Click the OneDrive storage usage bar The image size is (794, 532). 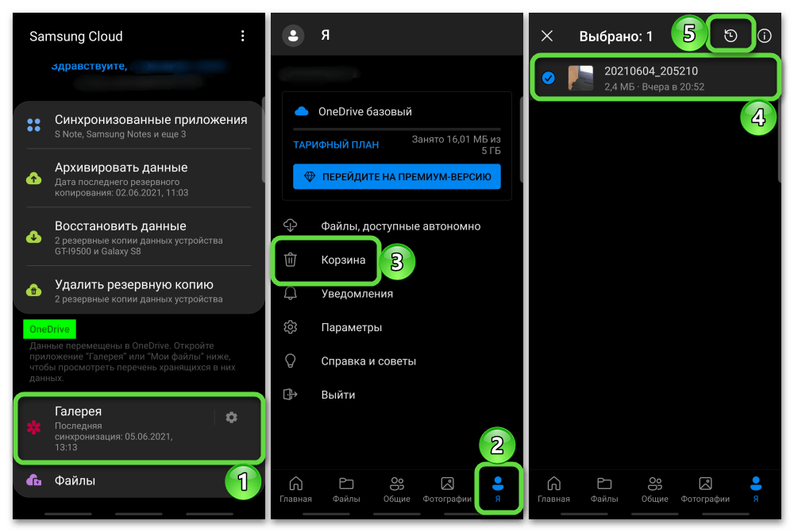397,128
